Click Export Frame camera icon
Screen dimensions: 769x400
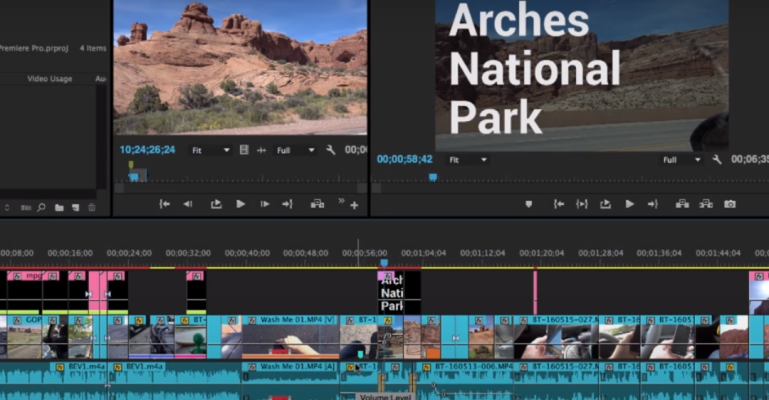pyautogui.click(x=730, y=204)
